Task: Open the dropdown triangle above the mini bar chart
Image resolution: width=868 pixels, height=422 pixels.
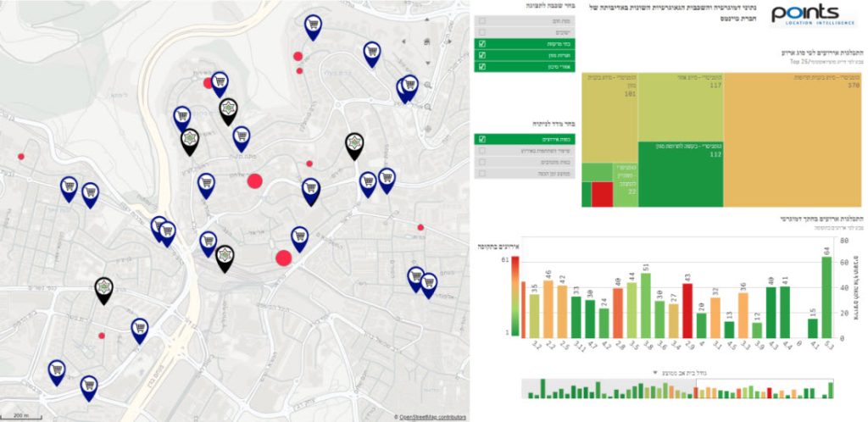Action: coord(655,373)
